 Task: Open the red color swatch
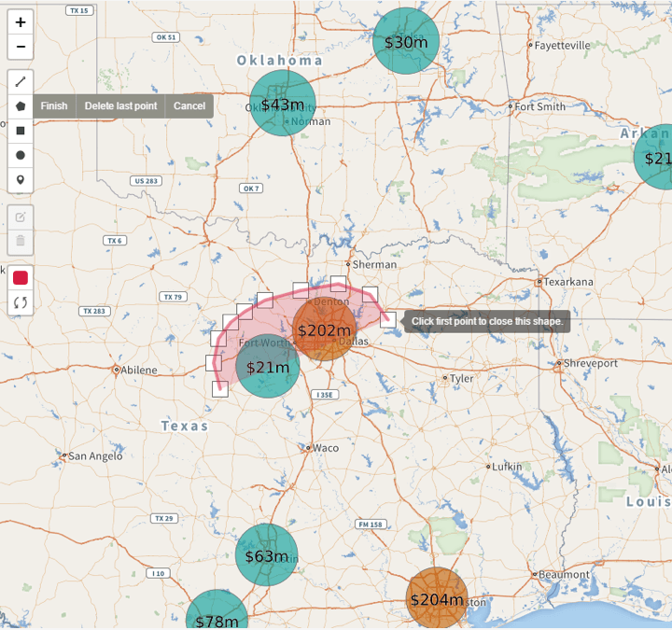pos(21,278)
